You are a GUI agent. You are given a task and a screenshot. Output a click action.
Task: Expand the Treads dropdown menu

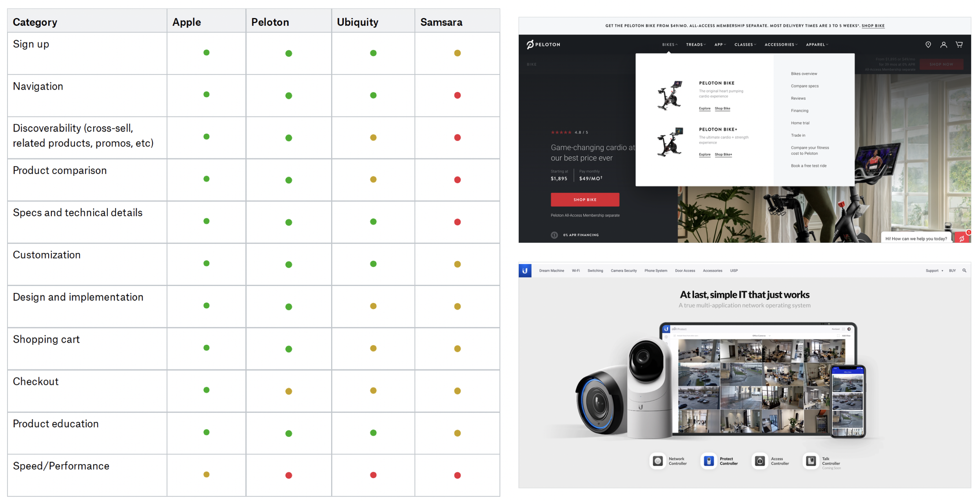click(695, 45)
